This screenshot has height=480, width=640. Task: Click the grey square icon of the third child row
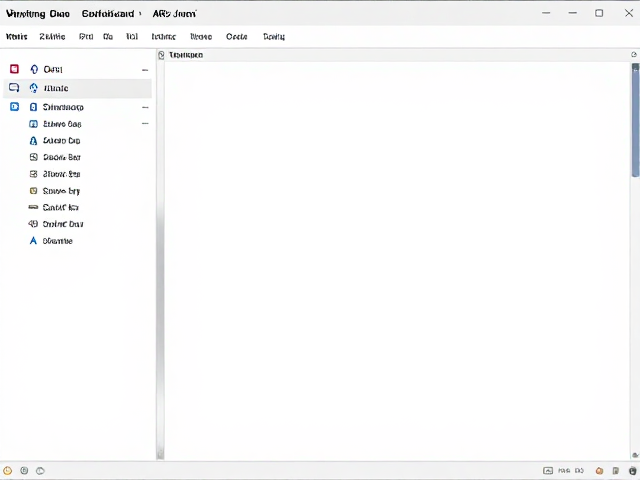[34, 157]
